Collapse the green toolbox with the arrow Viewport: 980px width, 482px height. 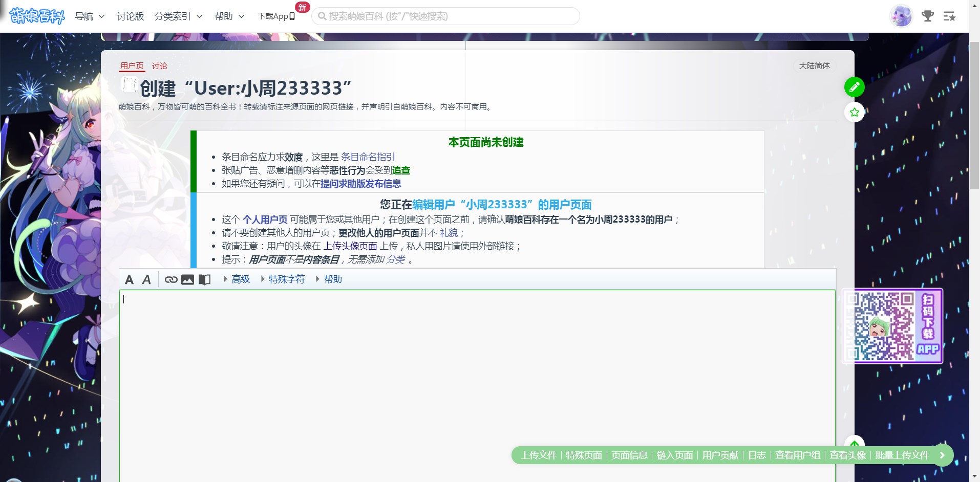(942, 455)
